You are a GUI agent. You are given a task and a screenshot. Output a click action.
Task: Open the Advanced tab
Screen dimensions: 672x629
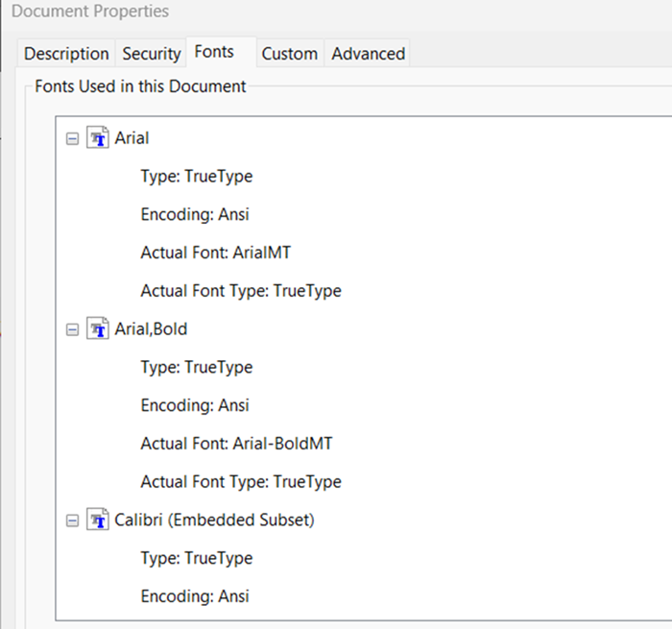click(x=368, y=54)
